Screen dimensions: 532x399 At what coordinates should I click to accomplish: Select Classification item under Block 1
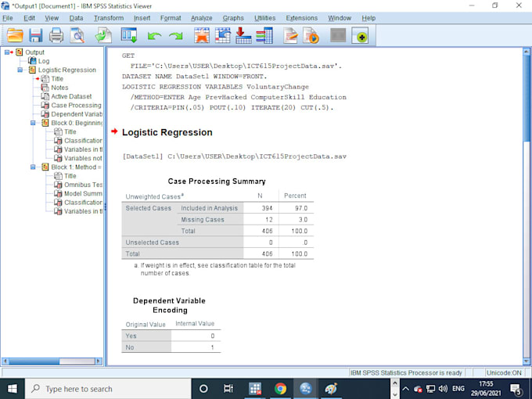[83, 202]
